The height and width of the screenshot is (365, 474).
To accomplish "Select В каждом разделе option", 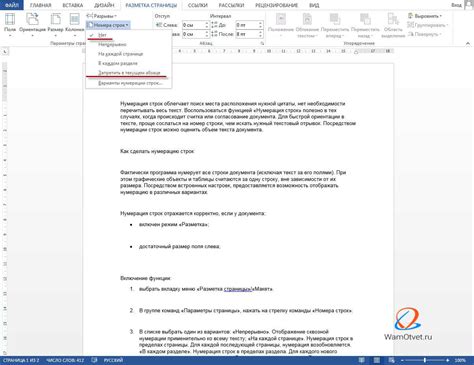I will click(x=129, y=63).
